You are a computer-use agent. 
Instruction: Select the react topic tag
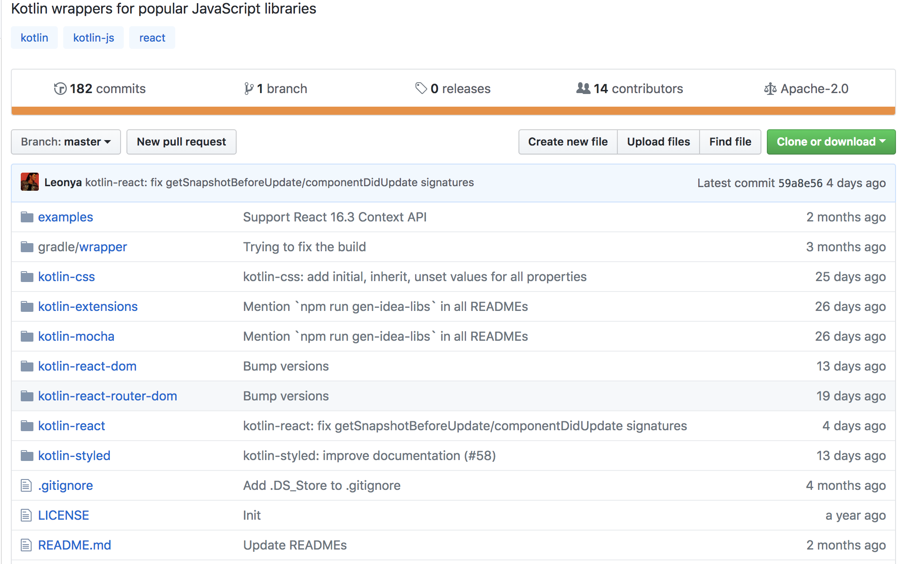[152, 38]
